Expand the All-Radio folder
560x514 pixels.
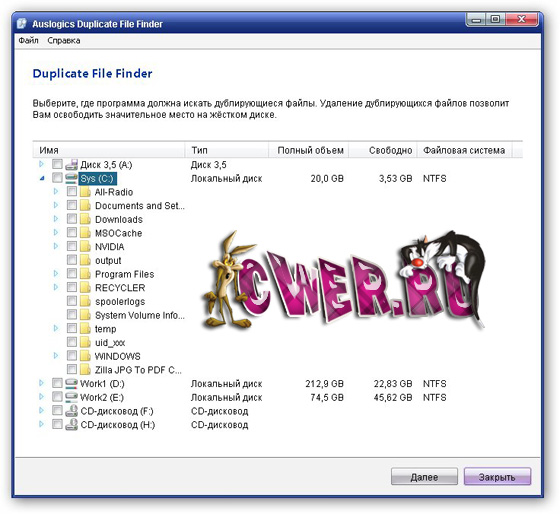[x=56, y=191]
